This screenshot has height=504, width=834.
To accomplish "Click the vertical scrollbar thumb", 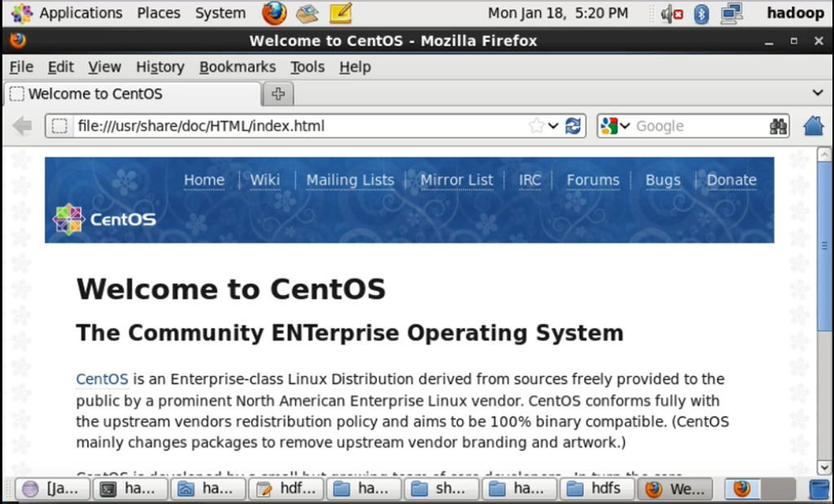I will (824, 246).
